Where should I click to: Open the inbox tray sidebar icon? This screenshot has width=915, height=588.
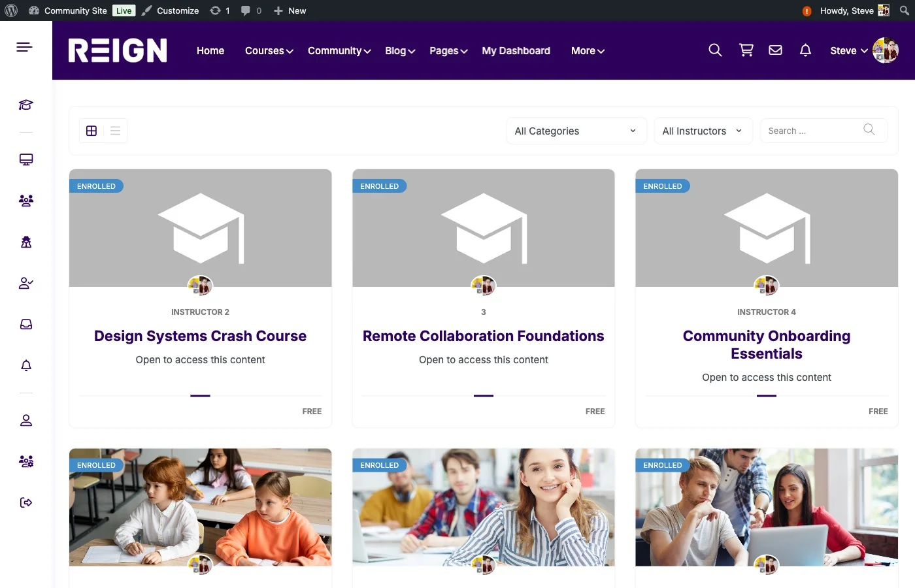(26, 324)
